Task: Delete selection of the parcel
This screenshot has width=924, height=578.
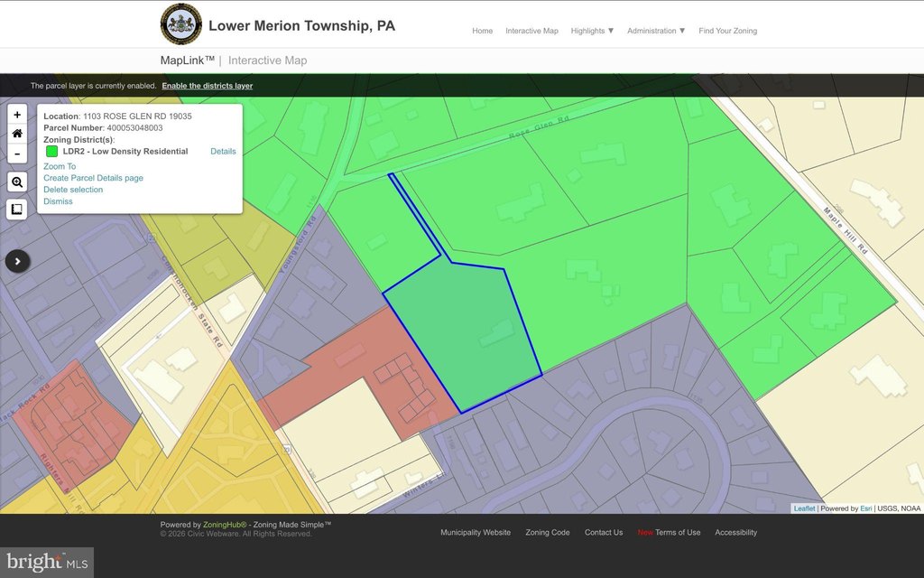Action: (x=73, y=190)
